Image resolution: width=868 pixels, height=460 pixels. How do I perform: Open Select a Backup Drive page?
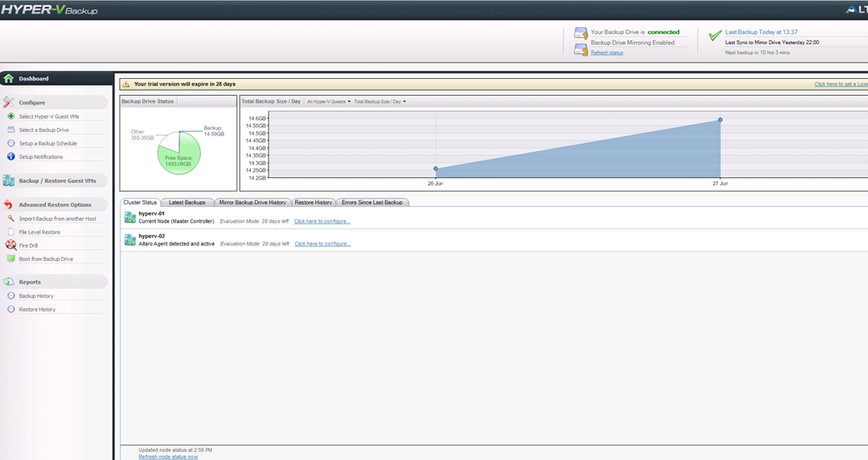[x=44, y=130]
